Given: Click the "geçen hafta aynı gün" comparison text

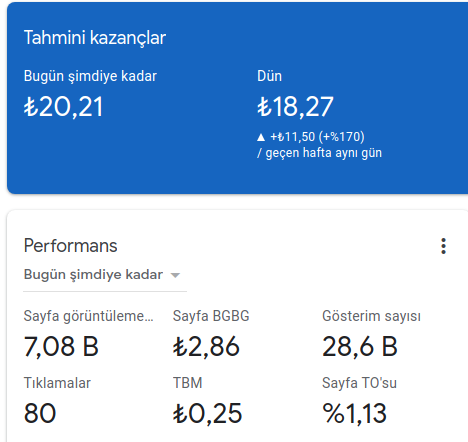Looking at the screenshot, I should coord(324,153).
